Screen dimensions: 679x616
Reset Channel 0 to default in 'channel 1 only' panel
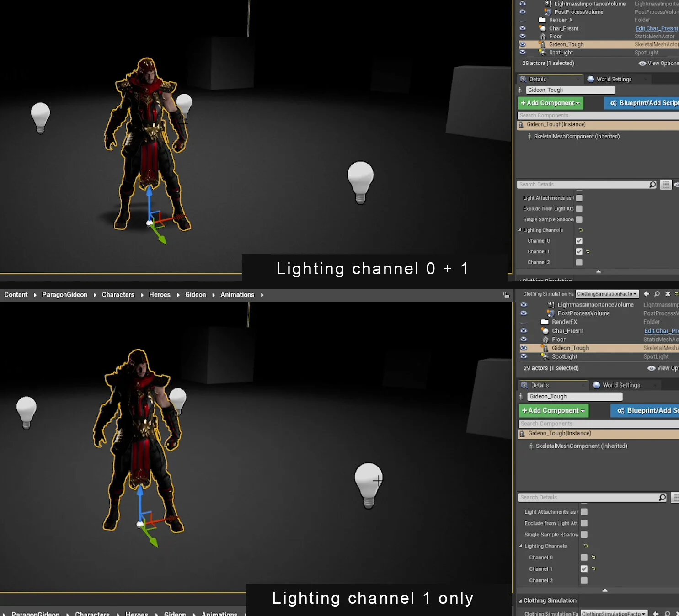pyautogui.click(x=593, y=558)
